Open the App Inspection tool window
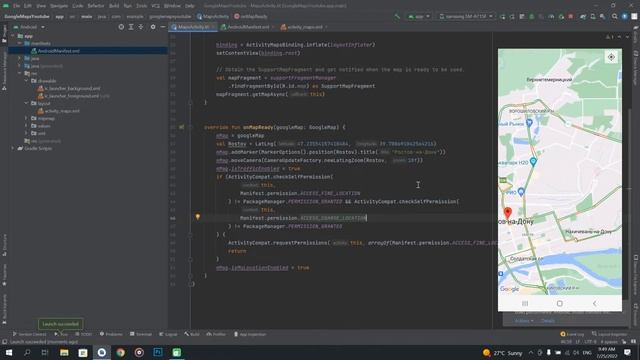Viewport: 640px width, 360px height. point(250,334)
